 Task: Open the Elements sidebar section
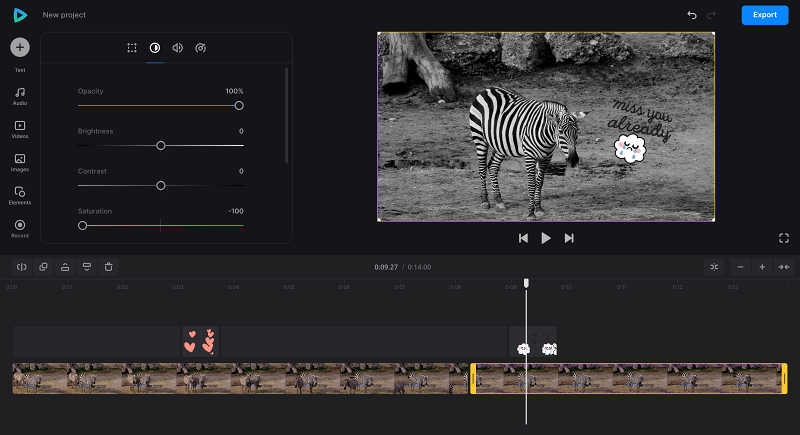(x=20, y=196)
